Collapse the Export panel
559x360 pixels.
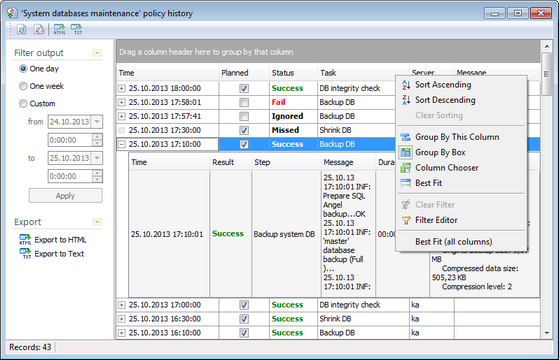[x=97, y=222]
